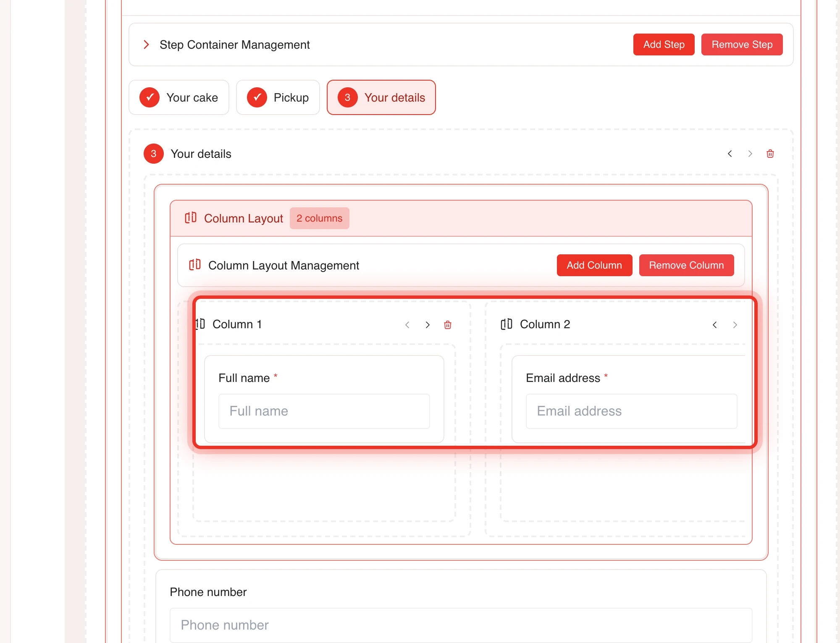
Task: Open the Pickup step tab
Action: click(x=278, y=97)
